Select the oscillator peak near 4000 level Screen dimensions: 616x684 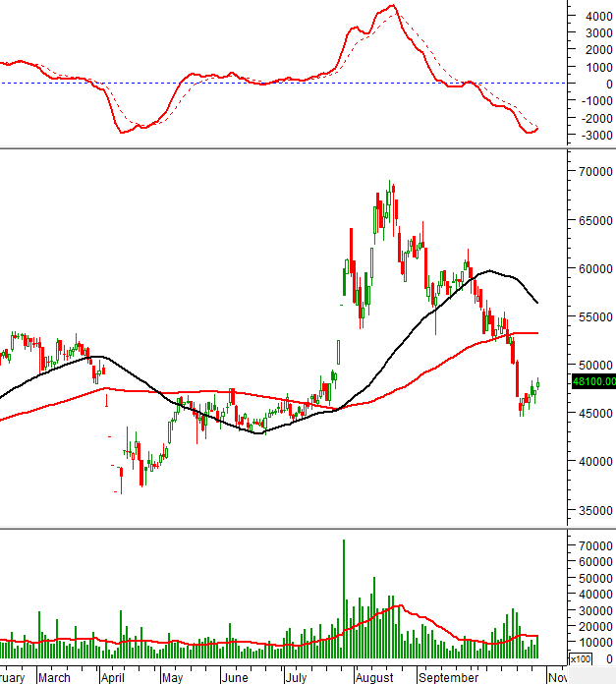(392, 7)
